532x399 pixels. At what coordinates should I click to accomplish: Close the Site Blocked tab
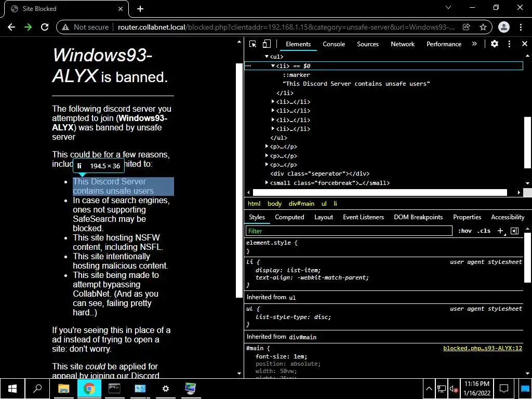[x=121, y=9]
